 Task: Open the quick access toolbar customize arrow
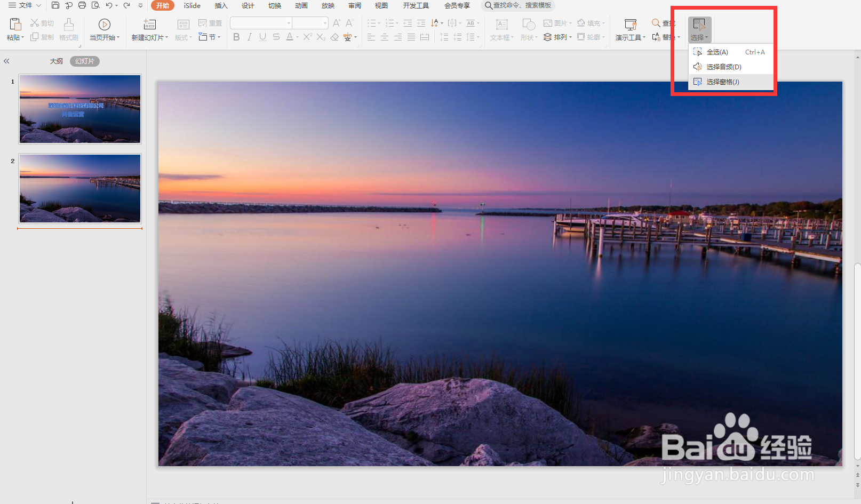(140, 5)
